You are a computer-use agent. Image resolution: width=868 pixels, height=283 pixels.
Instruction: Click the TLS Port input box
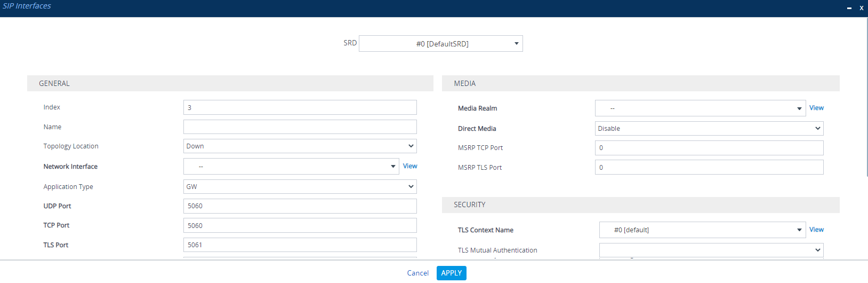coord(300,245)
